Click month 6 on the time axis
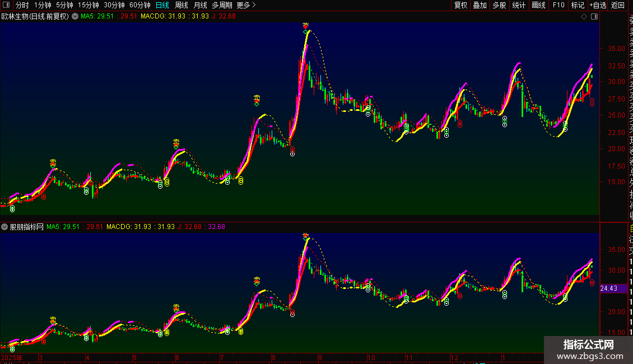Image resolution: width=633 pixels, height=364 pixels. [x=177, y=357]
